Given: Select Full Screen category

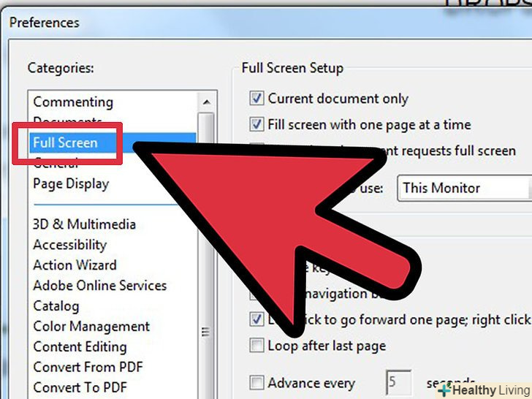Looking at the screenshot, I should coord(65,142).
